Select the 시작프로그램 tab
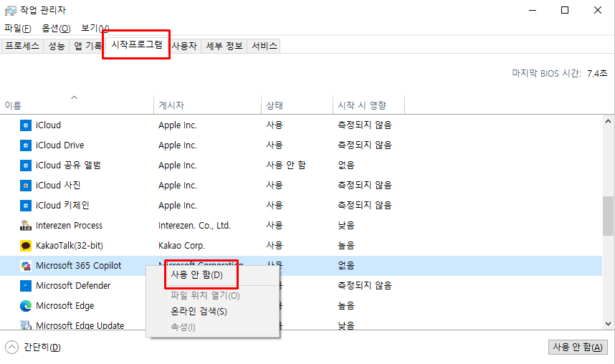Screen dimensions: 615x364 click(136, 44)
